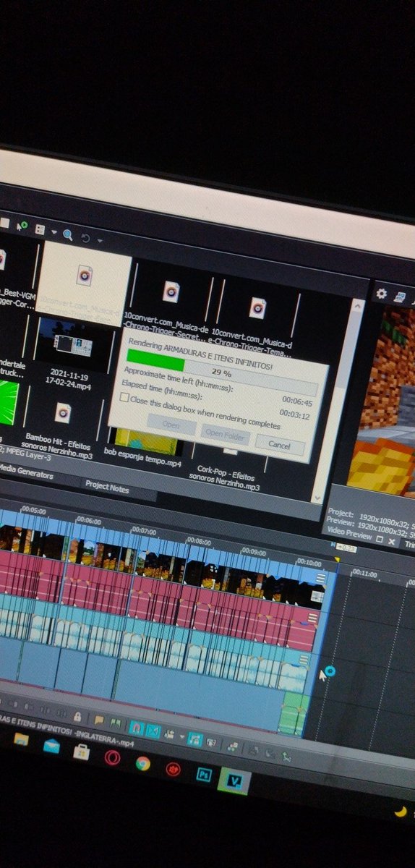
Task: Click the green media import toolbar icon
Action: pyautogui.click(x=22, y=227)
